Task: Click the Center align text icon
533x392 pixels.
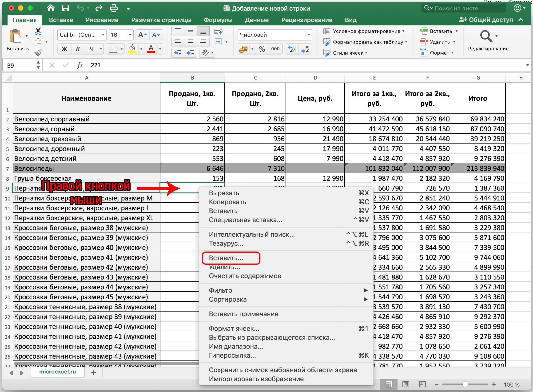Action: (190, 42)
